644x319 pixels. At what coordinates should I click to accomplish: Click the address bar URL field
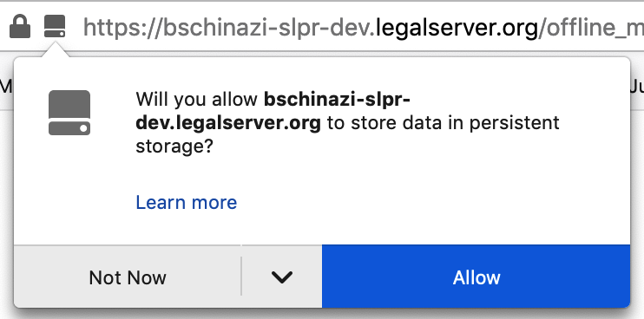[363, 27]
